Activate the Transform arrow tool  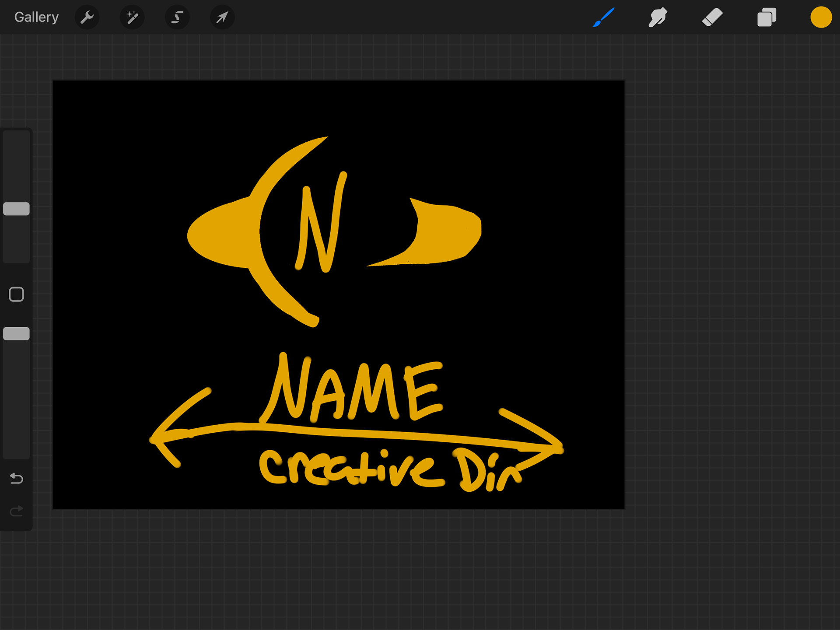click(222, 17)
